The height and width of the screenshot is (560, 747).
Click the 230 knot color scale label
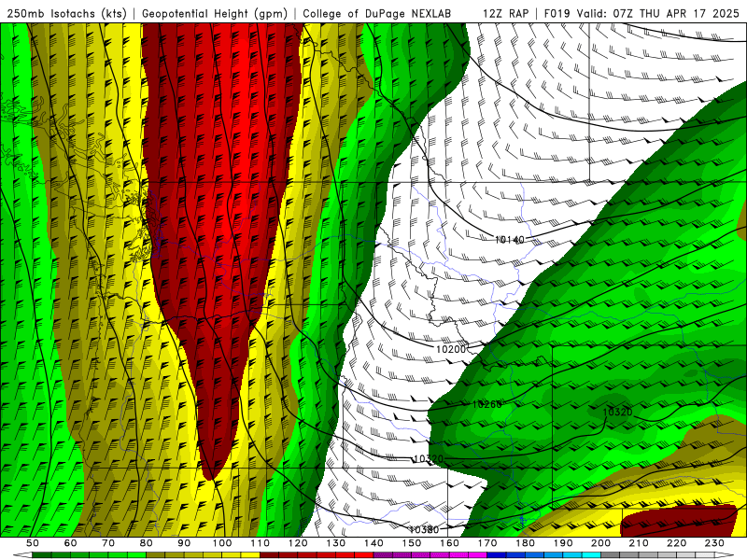point(714,543)
